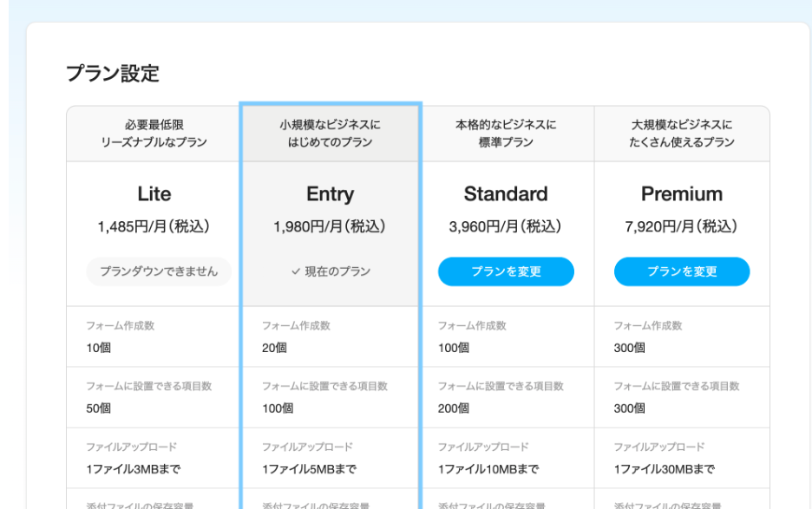Click the price 7,920円/月(税込)

pos(682,226)
